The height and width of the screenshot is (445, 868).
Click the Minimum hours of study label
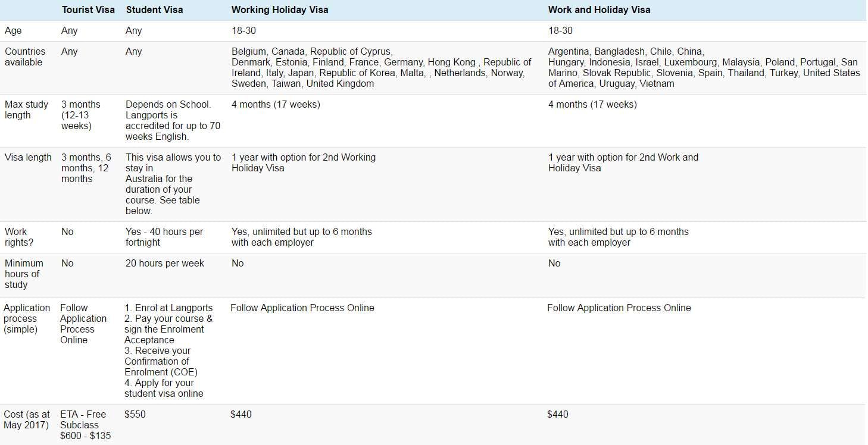point(24,274)
